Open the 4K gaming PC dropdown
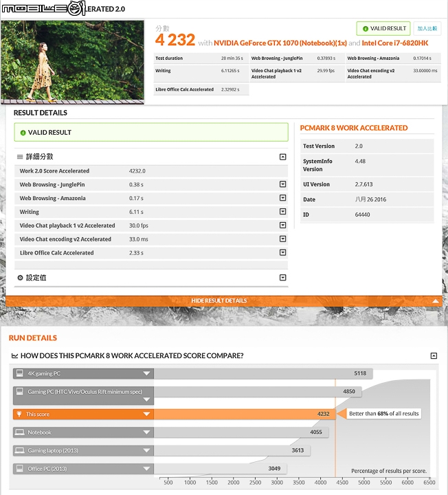 [x=146, y=373]
